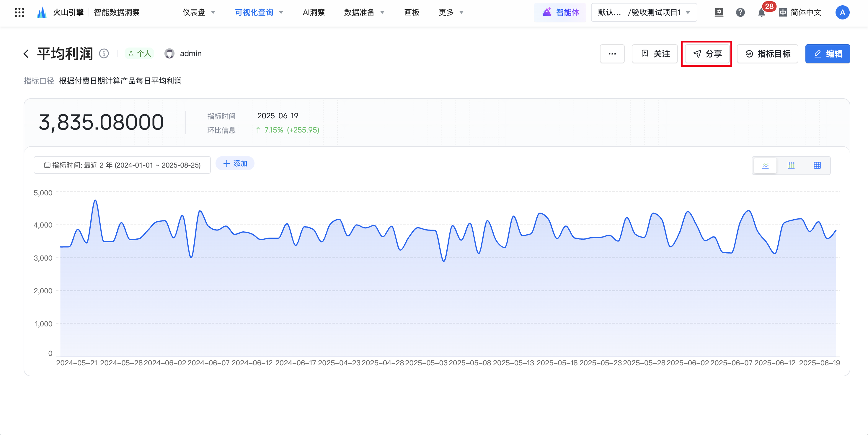
Task: Go to AI洞察 tab
Action: [x=313, y=13]
